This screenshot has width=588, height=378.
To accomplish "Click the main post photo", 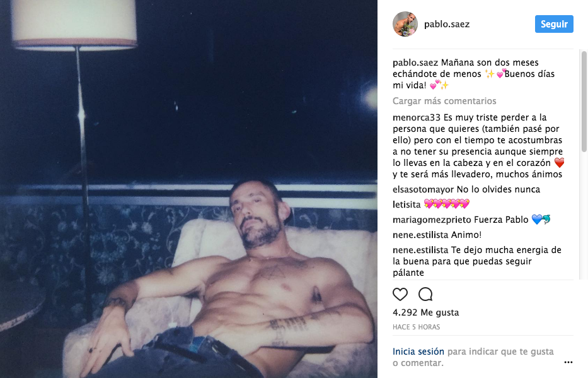I will click(188, 189).
